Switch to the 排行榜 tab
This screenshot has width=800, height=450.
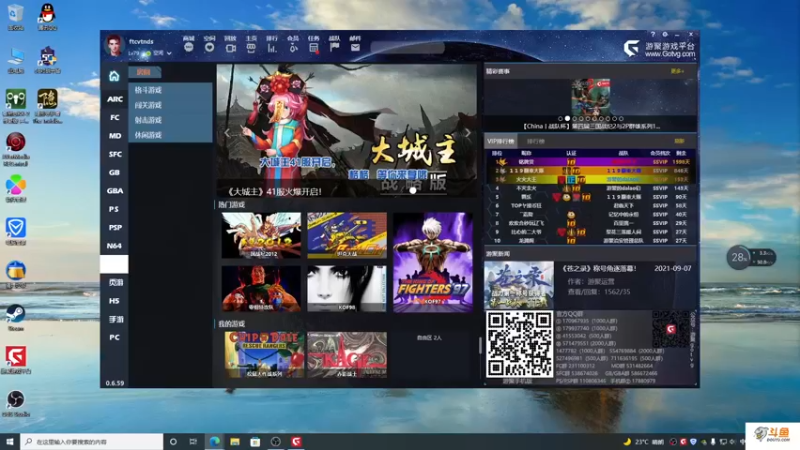[x=536, y=141]
